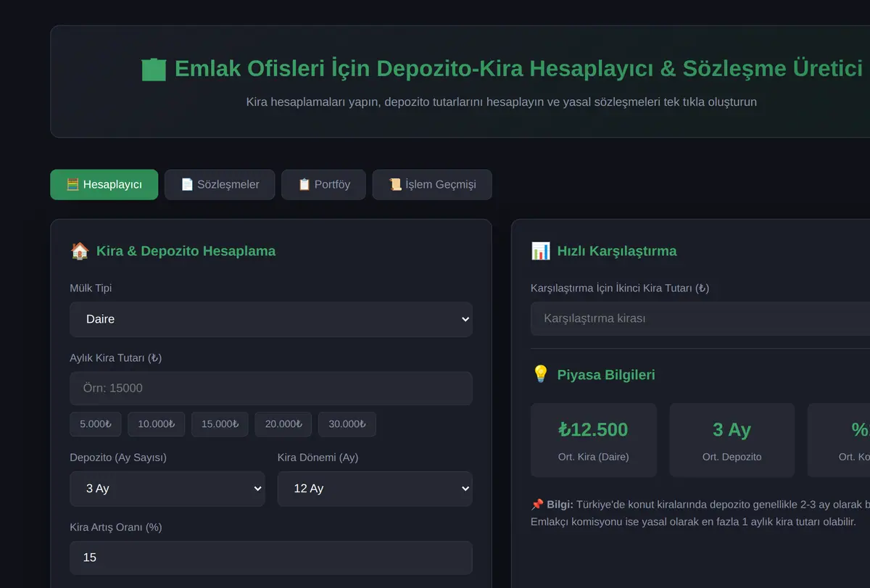Click the Mülk Tipi label
This screenshot has height=588, width=870.
click(x=91, y=288)
